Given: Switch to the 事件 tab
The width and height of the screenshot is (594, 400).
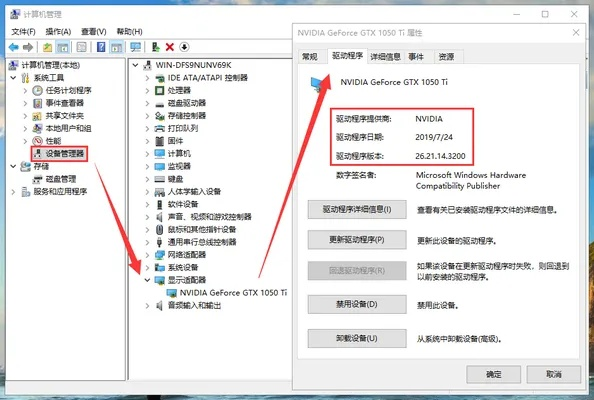Looking at the screenshot, I should click(416, 57).
